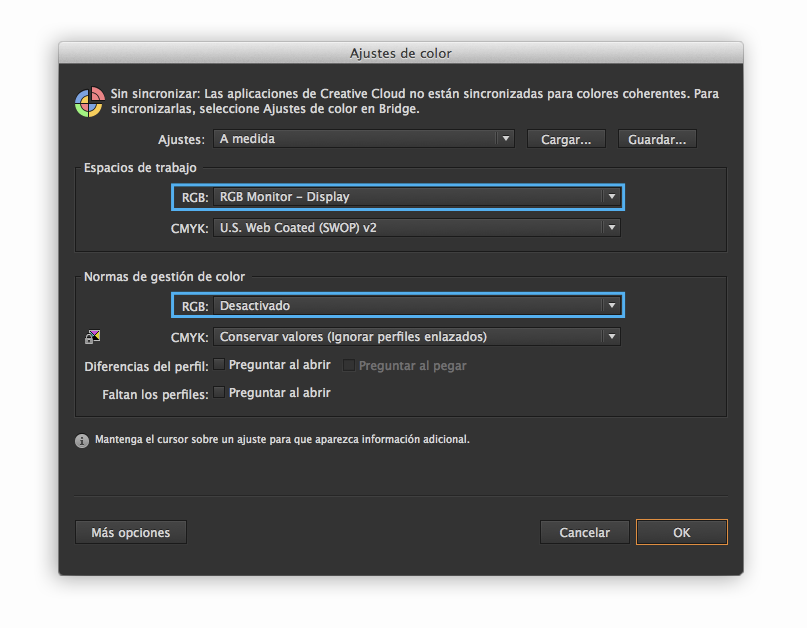Enable Preguntar al abrir for Diferencias del perfil

[x=218, y=364]
